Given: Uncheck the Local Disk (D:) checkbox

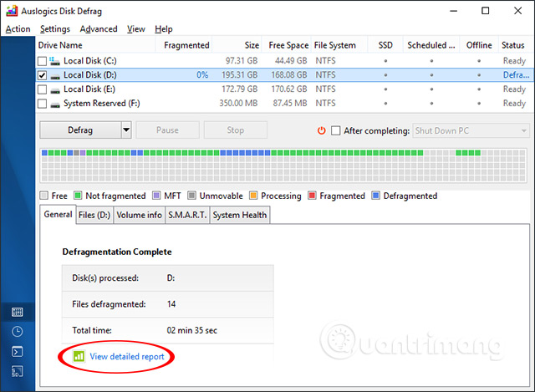Looking at the screenshot, I should pos(42,75).
